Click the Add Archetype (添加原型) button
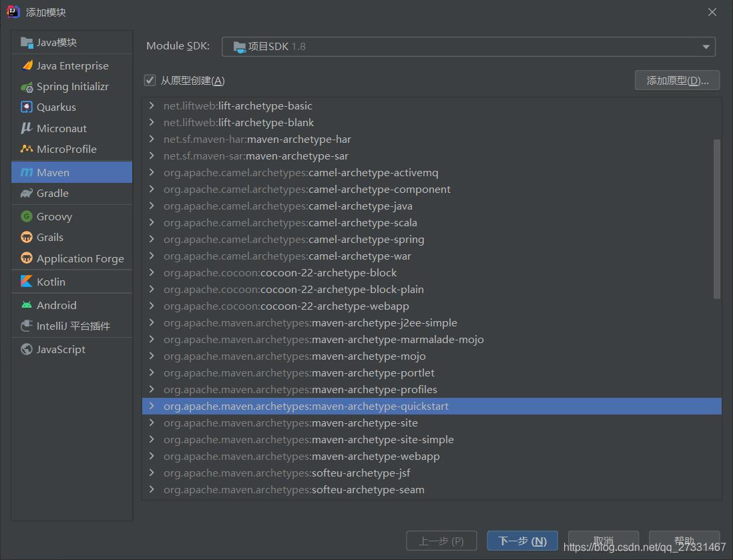 (677, 80)
